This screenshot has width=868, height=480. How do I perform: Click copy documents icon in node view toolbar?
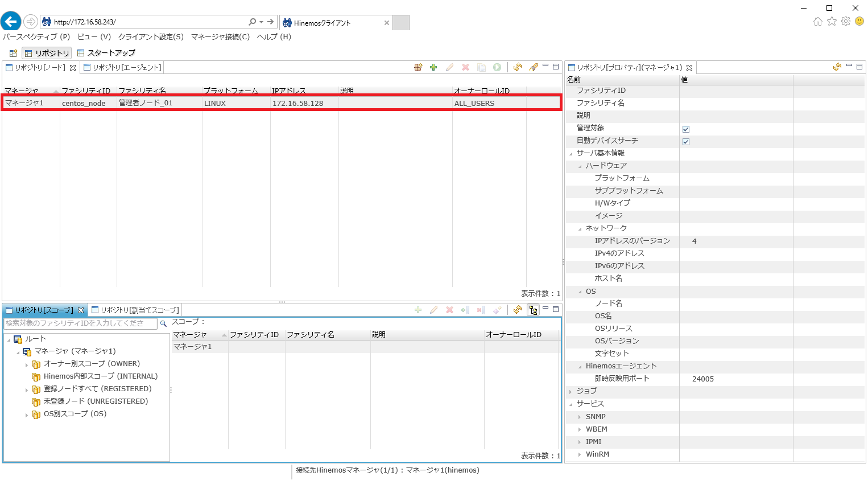[481, 67]
